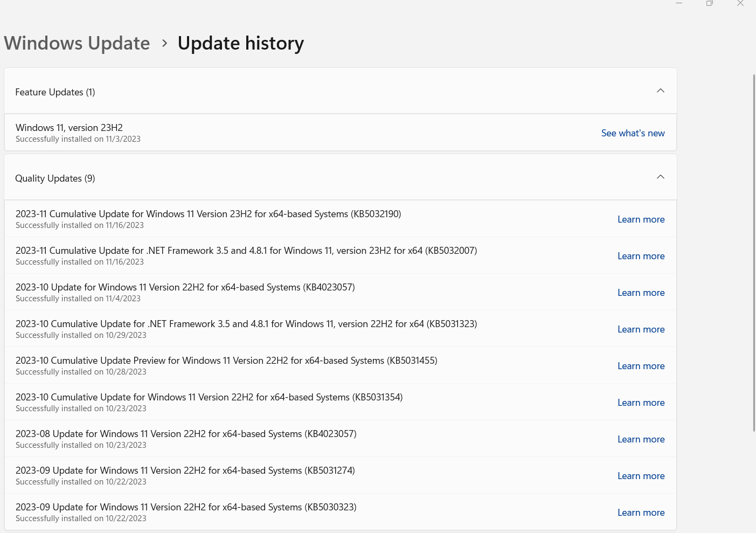756x533 pixels.
Task: Learn more about KB5031354 update
Action: pos(641,403)
